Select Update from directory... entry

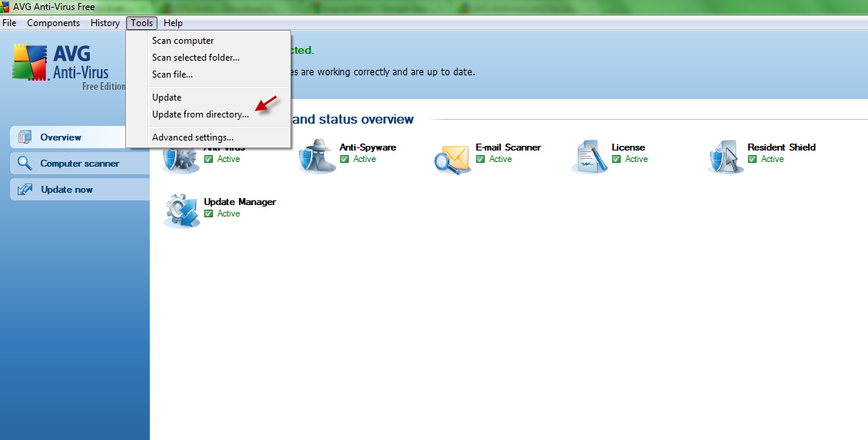click(x=208, y=114)
